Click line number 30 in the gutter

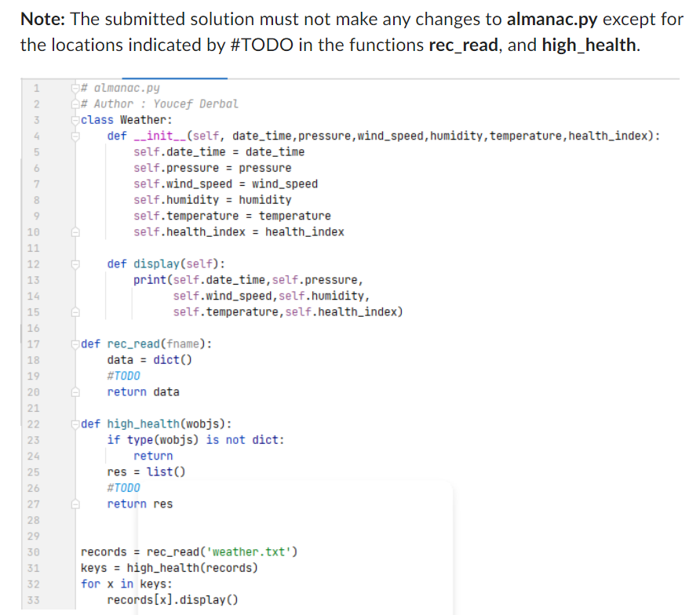[34, 552]
